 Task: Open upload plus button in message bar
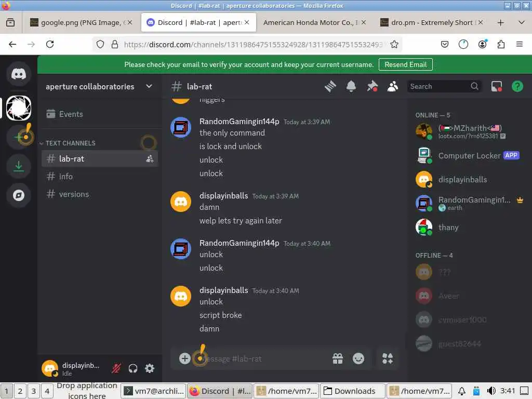coord(184,358)
